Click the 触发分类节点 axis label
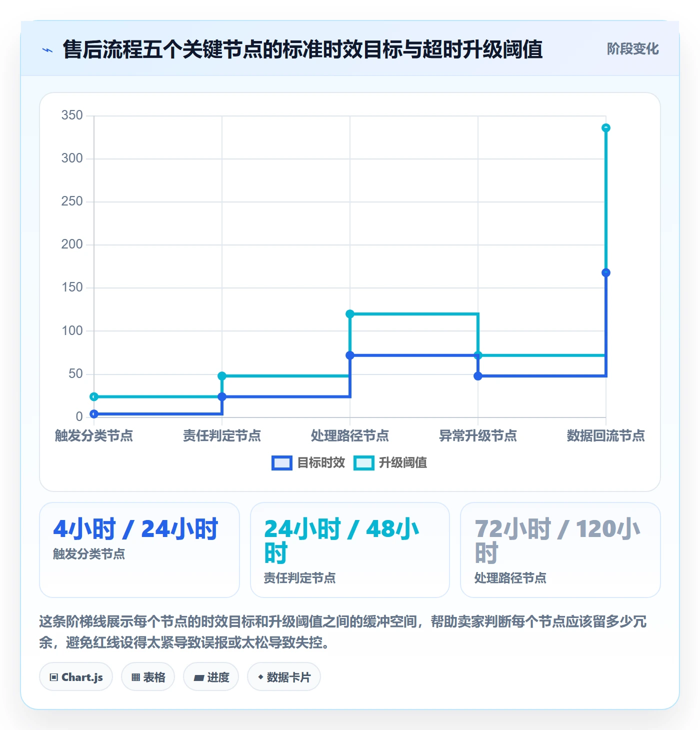700x730 pixels. pos(94,436)
